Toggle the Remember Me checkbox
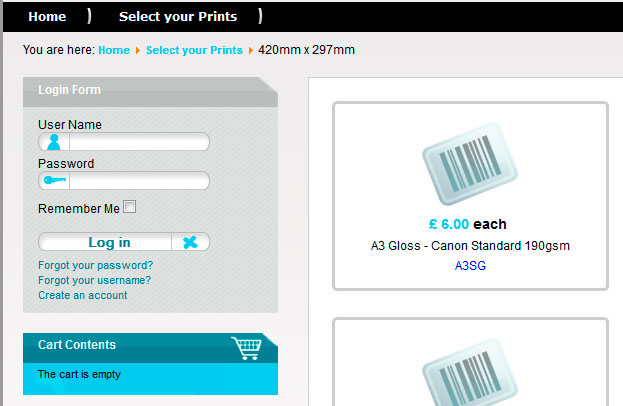Screen dimensions: 623x406 click(130, 207)
